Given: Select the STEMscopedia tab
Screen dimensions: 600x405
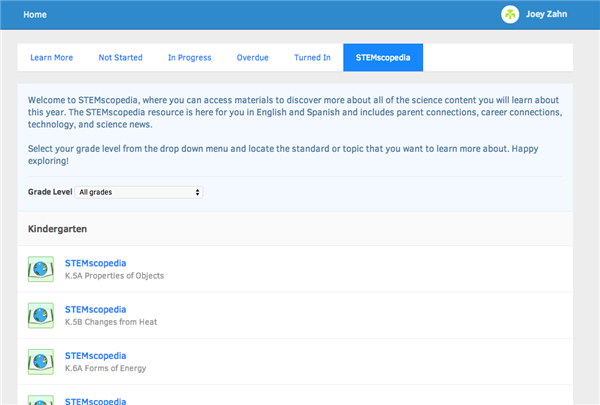Looking at the screenshot, I should tap(383, 58).
